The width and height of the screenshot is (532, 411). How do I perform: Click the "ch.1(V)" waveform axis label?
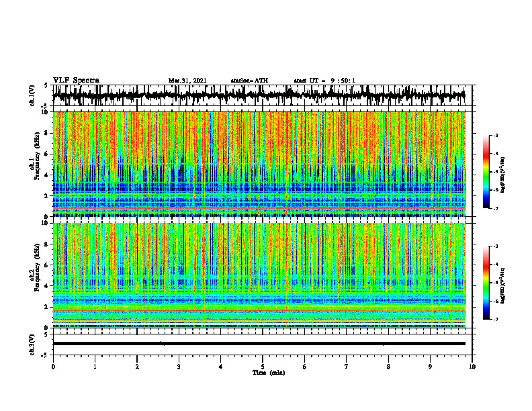tap(32, 95)
